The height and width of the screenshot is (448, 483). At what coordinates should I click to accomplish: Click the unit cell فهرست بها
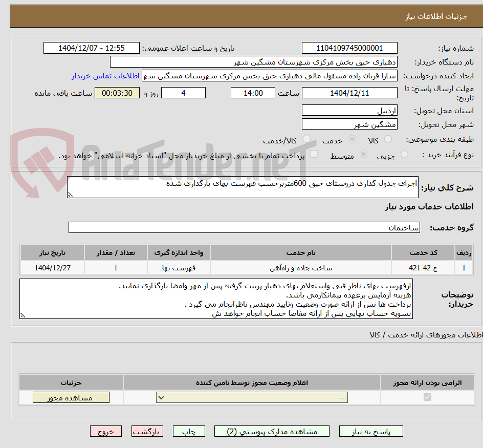(179, 268)
